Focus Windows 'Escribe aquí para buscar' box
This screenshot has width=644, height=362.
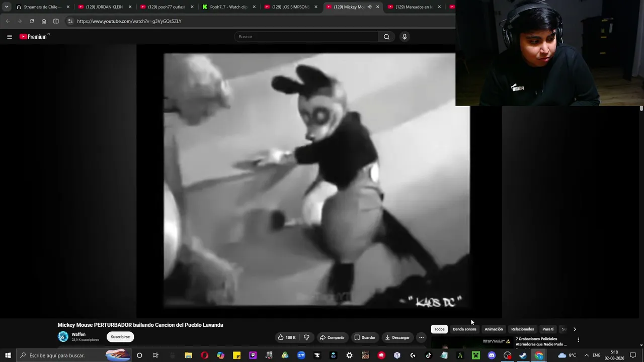pyautogui.click(x=74, y=355)
